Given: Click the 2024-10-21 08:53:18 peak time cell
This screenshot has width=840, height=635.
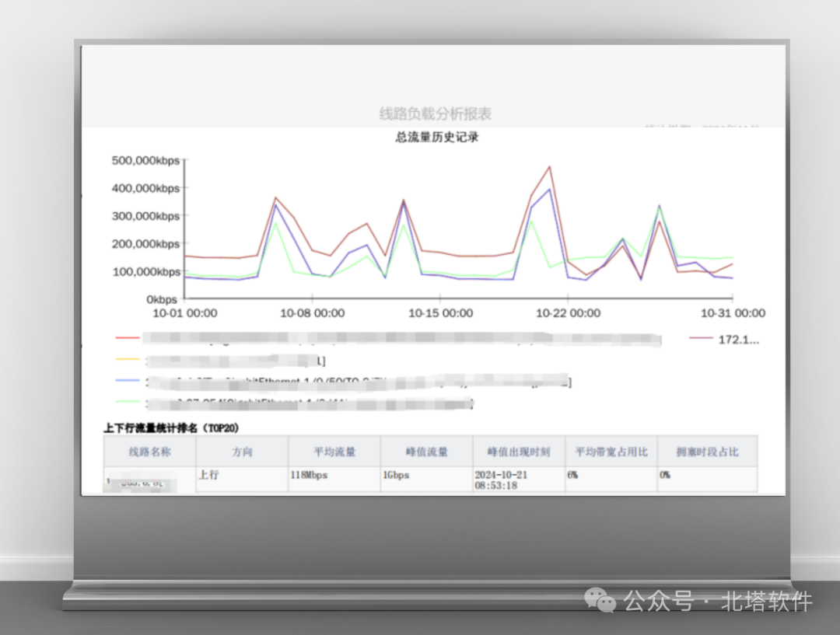Looking at the screenshot, I should (x=519, y=480).
